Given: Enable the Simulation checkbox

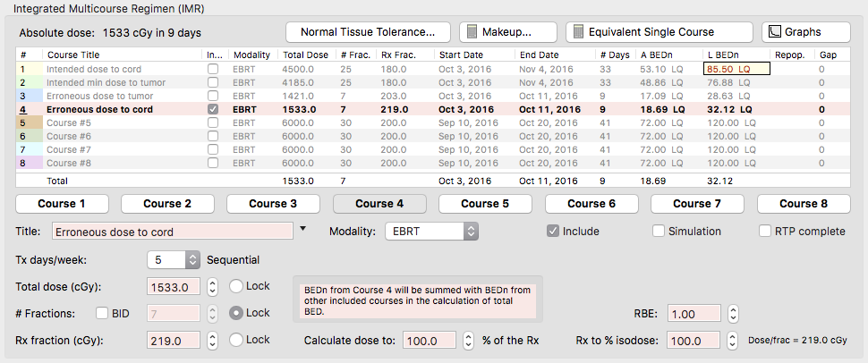Looking at the screenshot, I should point(660,232).
